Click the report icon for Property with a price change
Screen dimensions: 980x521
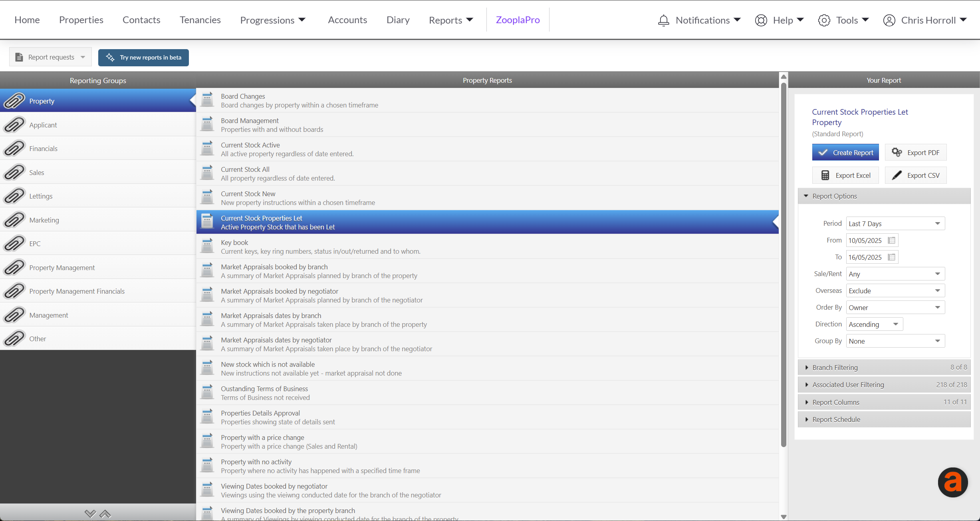[x=207, y=441]
